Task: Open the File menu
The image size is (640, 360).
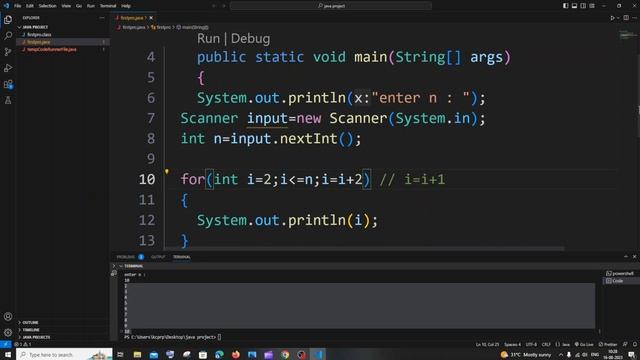Action: [18, 6]
